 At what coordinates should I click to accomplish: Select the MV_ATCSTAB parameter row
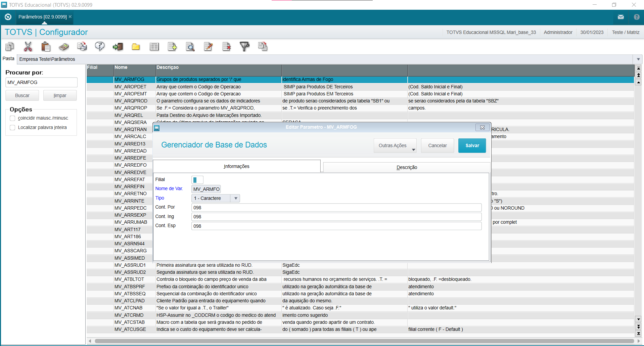pyautogui.click(x=360, y=322)
